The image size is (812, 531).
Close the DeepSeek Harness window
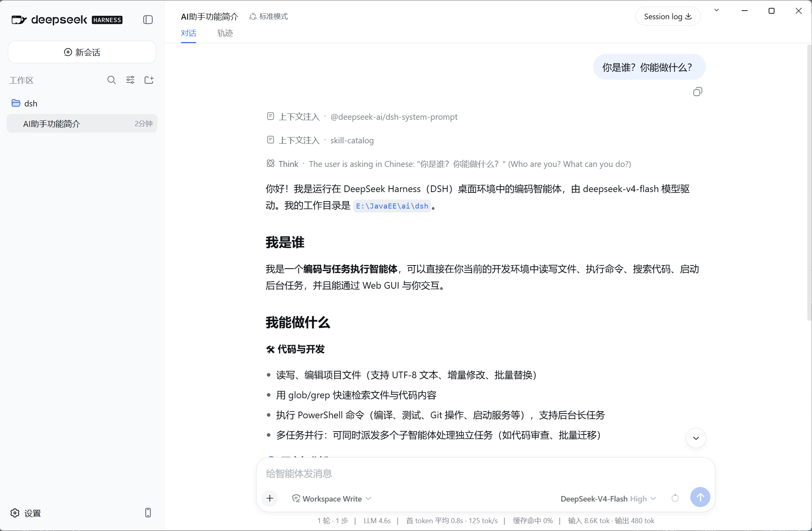(799, 11)
